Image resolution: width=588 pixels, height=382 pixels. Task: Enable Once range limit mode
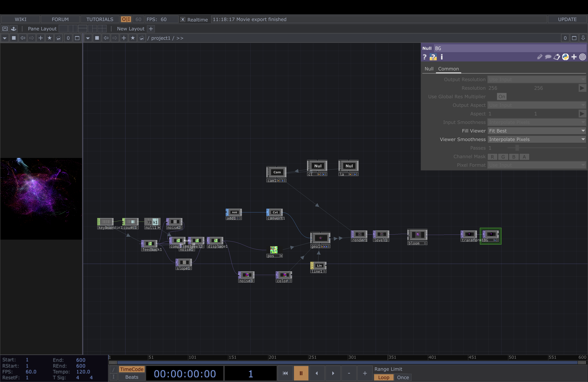pyautogui.click(x=403, y=377)
